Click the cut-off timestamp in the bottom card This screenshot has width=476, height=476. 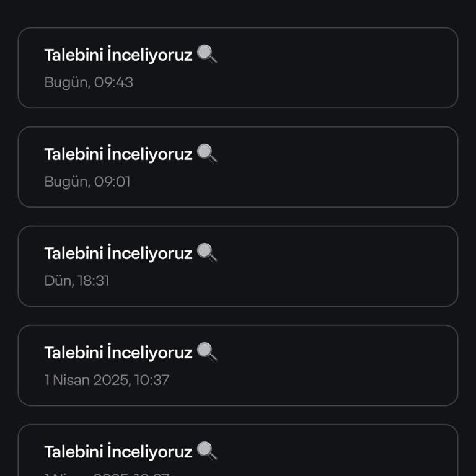(107, 473)
